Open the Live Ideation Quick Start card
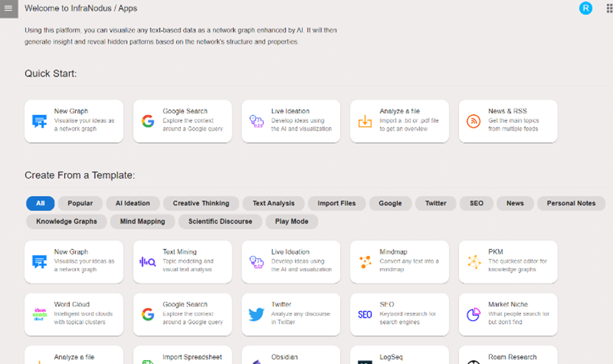This screenshot has height=364, width=613. tap(291, 121)
